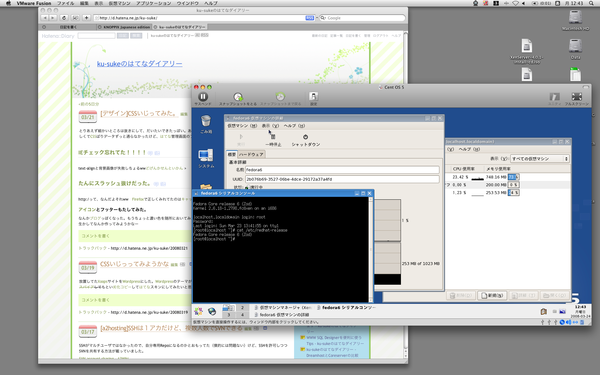Image resolution: width=600 pixels, height=375 pixels.
Task: Reload the Safari page
Action: 64,18
